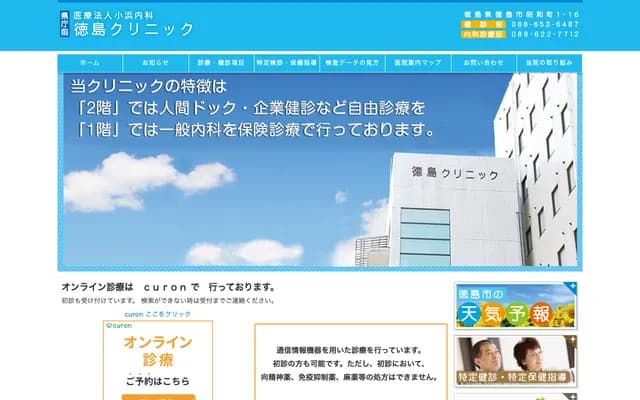
Task: Click the address 徳島県徳島市昭和町1-16
Action: pyautogui.click(x=521, y=14)
